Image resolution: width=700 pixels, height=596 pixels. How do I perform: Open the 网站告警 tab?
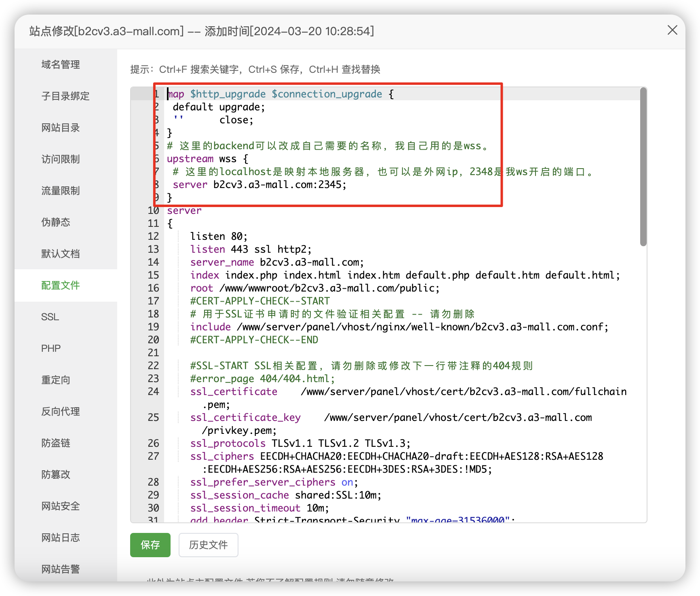[x=61, y=569]
